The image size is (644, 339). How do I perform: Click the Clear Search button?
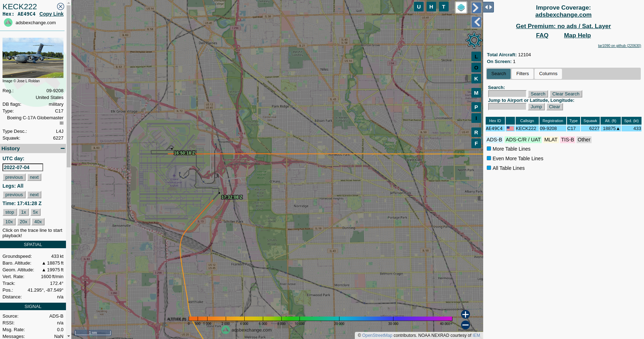(566, 94)
